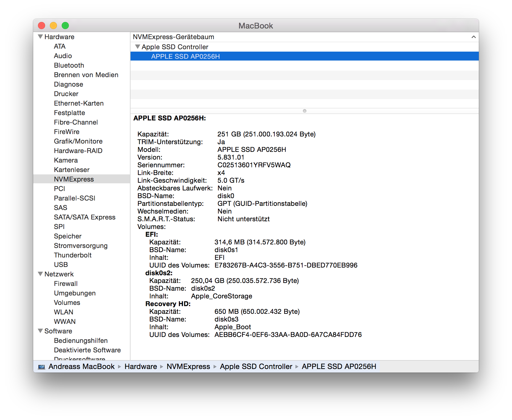Select ATA in the sidebar
This screenshot has width=512, height=420.
(60, 46)
